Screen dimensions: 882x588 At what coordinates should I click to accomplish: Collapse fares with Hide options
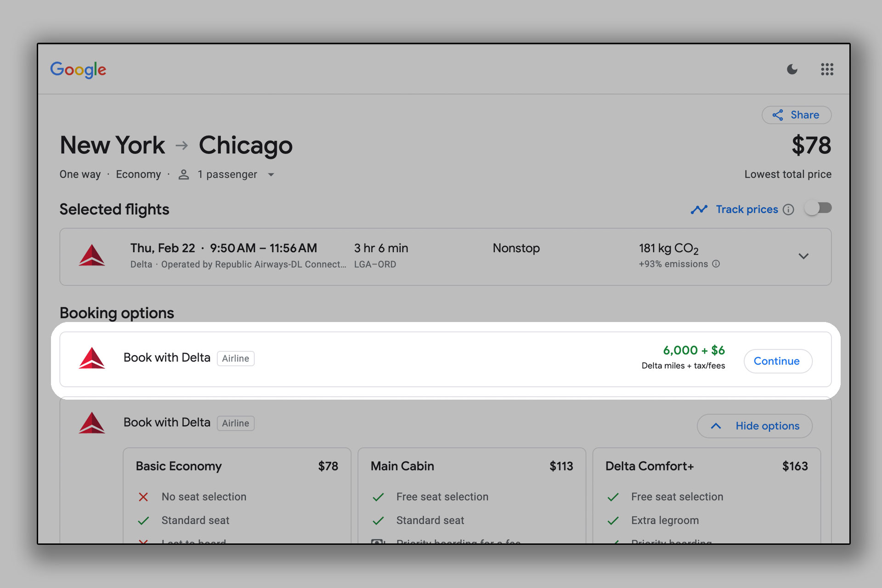[754, 426]
